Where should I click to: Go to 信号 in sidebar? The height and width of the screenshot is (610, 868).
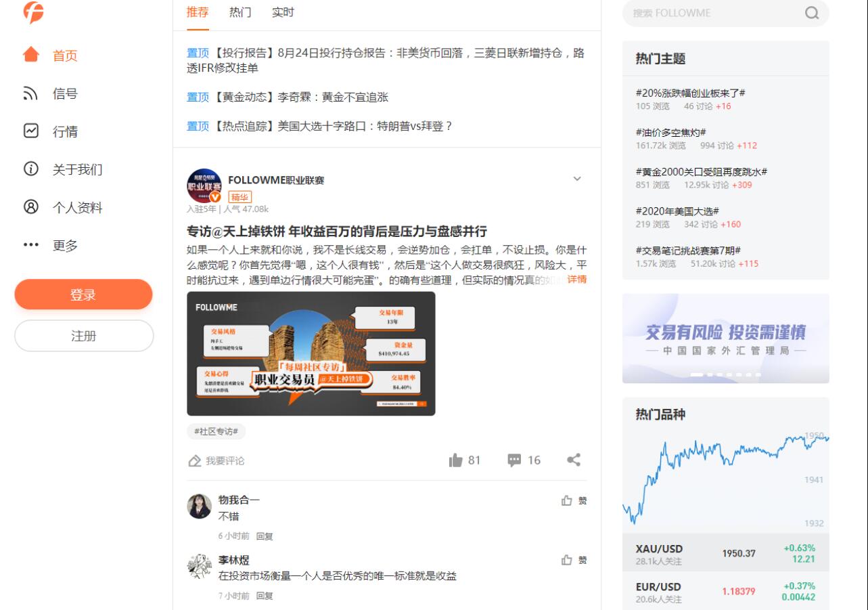click(x=65, y=93)
